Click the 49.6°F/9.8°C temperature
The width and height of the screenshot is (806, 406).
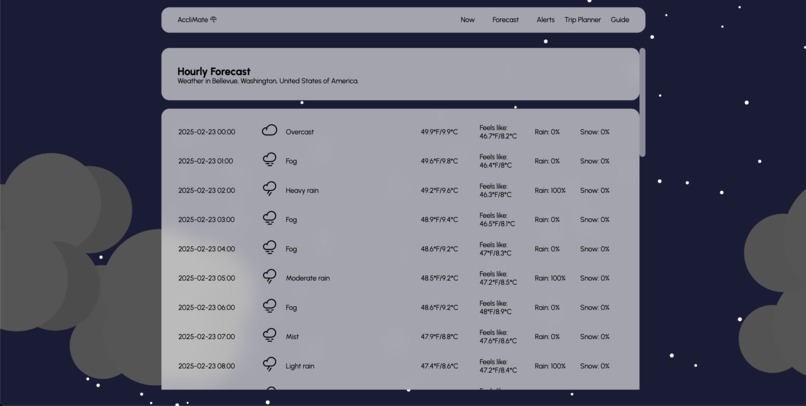pos(439,161)
